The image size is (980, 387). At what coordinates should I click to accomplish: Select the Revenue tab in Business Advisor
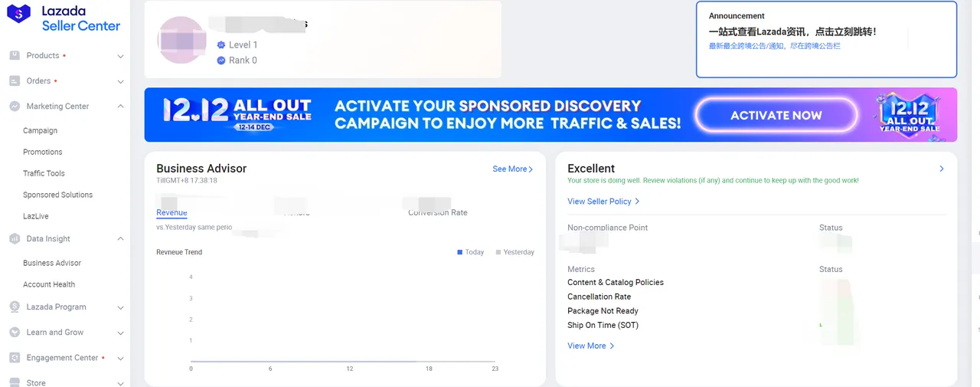pos(171,212)
